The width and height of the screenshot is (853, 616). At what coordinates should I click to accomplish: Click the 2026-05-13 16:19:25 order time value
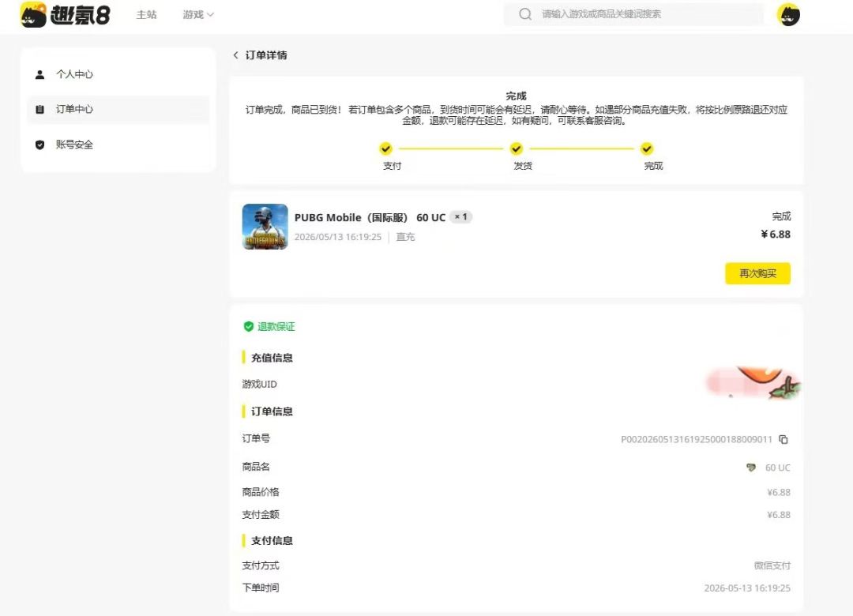pos(747,588)
